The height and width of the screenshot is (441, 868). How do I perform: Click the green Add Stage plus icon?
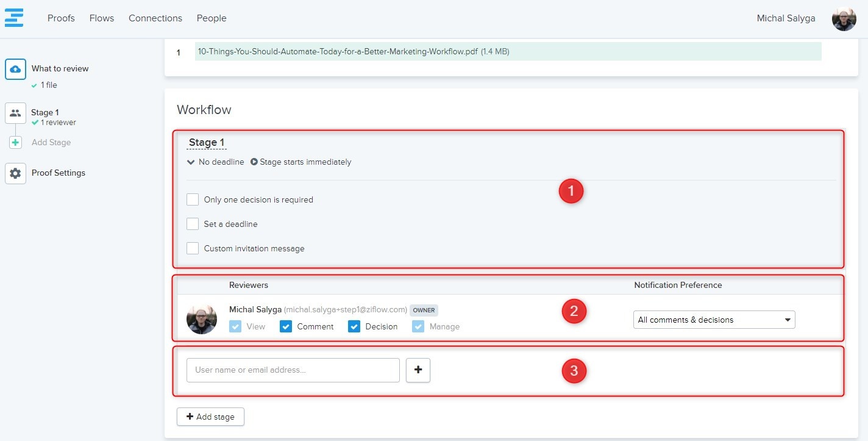pos(15,143)
